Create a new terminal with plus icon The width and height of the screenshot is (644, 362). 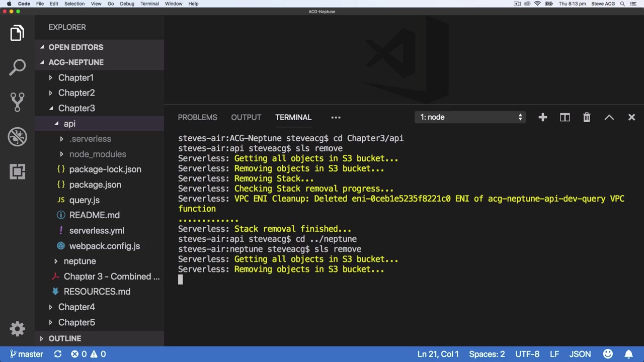542,117
